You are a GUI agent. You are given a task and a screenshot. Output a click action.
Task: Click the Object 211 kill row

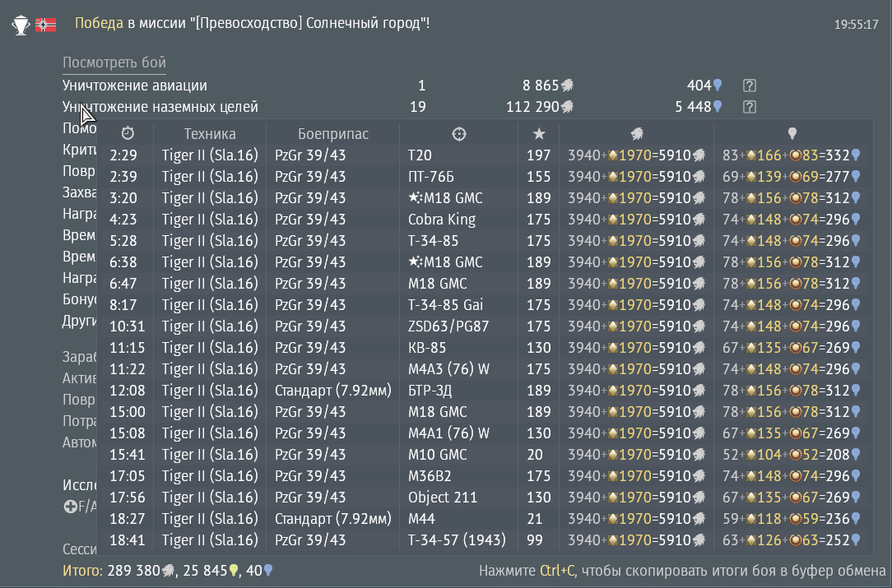[443, 498]
